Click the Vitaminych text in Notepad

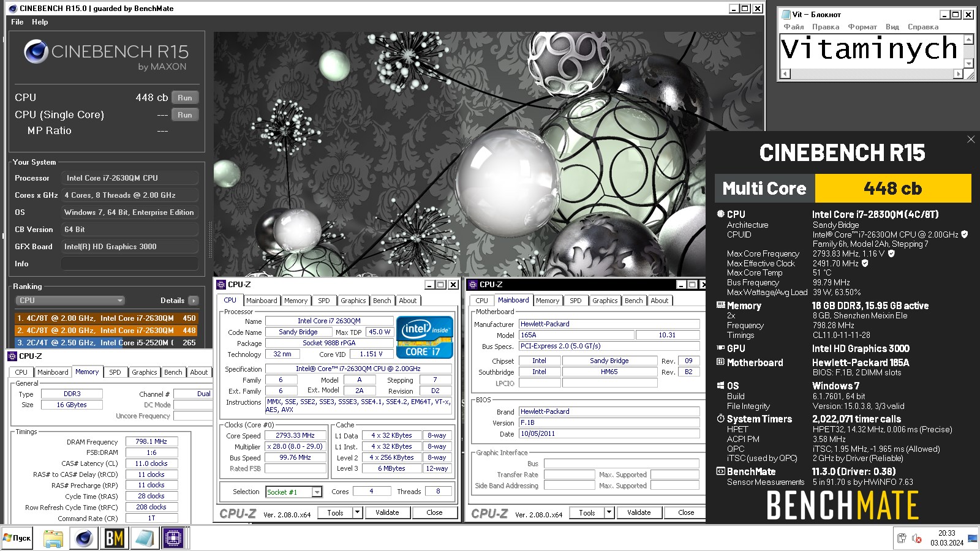pos(869,48)
